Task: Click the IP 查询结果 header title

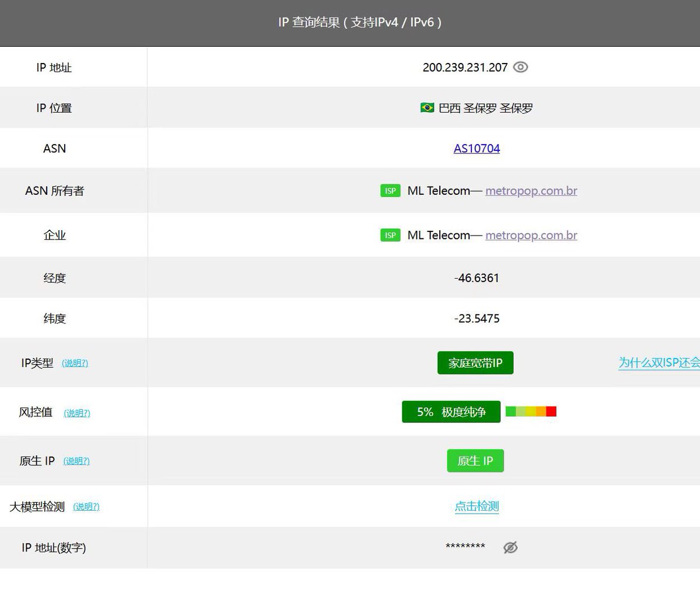Action: click(x=360, y=23)
